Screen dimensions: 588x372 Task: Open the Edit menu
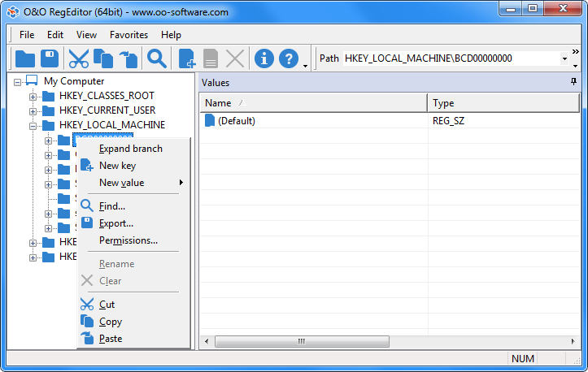click(x=55, y=35)
